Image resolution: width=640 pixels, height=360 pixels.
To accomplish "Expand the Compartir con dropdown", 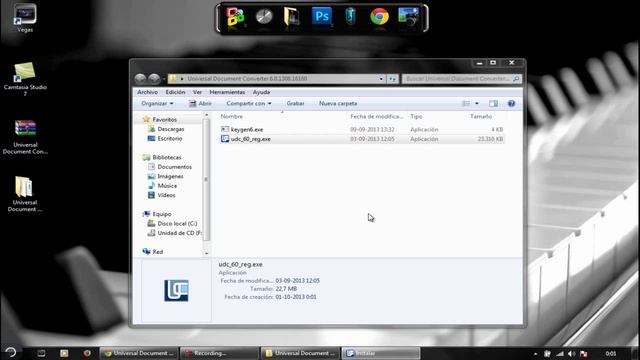I will click(x=249, y=104).
